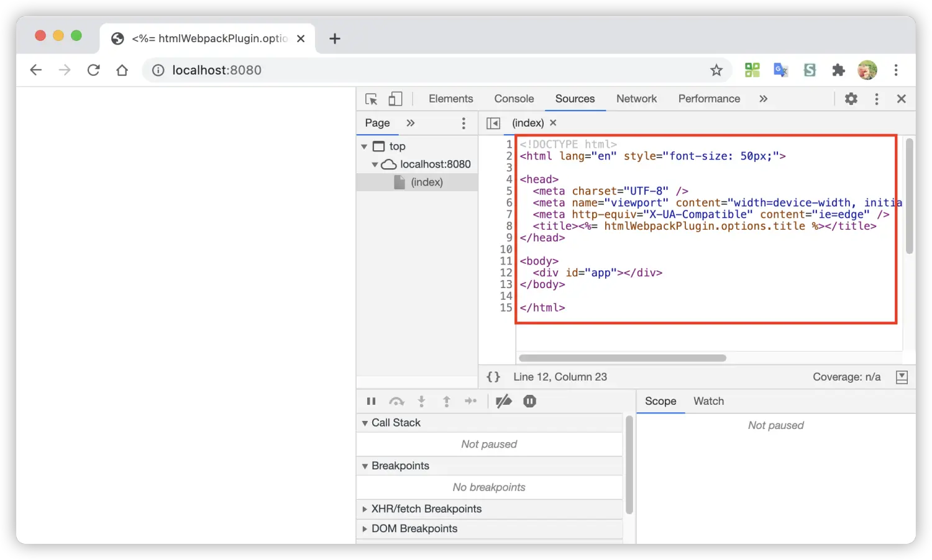Open a new browser tab
The image size is (932, 560).
click(335, 38)
